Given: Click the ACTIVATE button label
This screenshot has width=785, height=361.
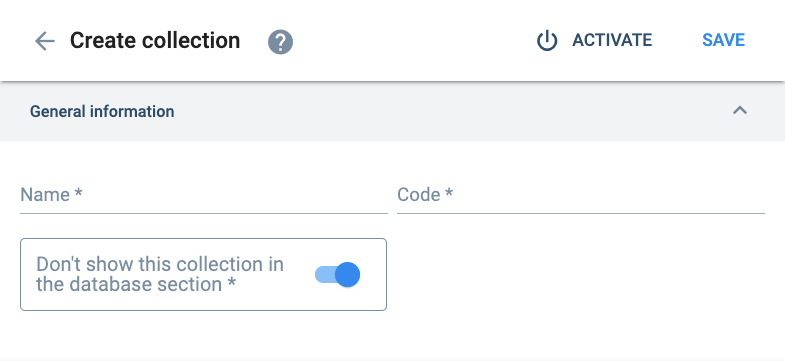Looking at the screenshot, I should tap(612, 40).
